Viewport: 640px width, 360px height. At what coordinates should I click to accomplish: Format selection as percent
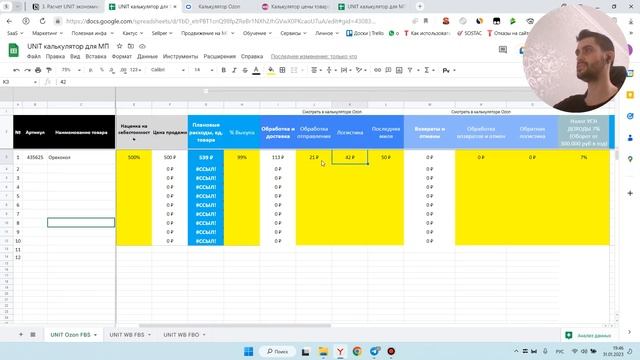102,70
